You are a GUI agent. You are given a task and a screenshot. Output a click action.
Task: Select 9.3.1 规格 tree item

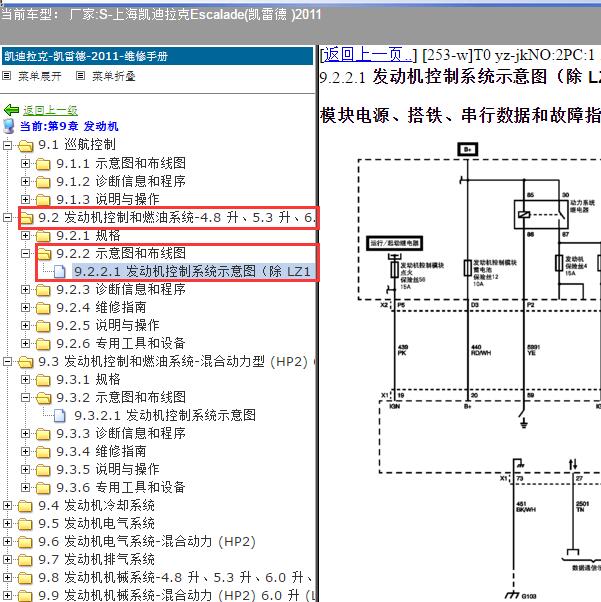pos(88,380)
